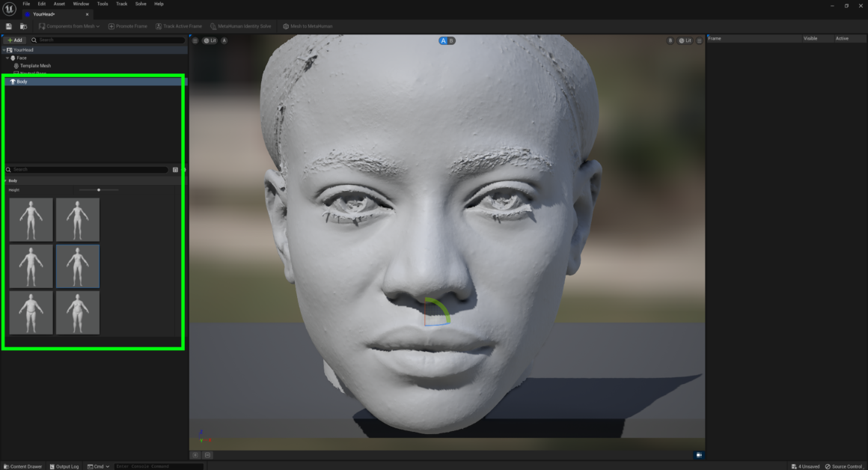Adjust the Height slider handle
The height and width of the screenshot is (470, 868).
(99, 190)
